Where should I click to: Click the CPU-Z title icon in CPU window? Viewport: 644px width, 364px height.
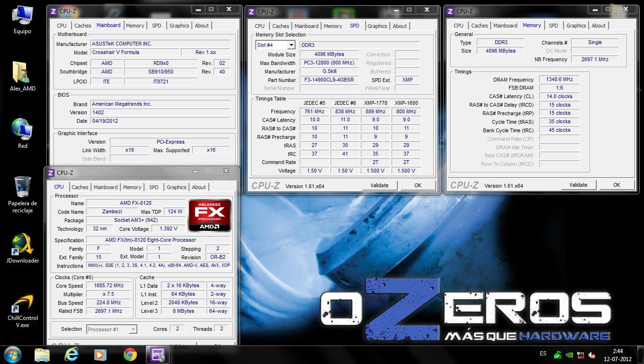50,173
